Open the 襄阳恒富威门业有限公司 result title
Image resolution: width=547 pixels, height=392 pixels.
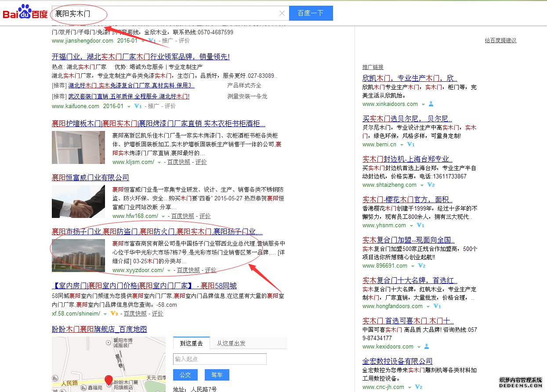coord(91,178)
